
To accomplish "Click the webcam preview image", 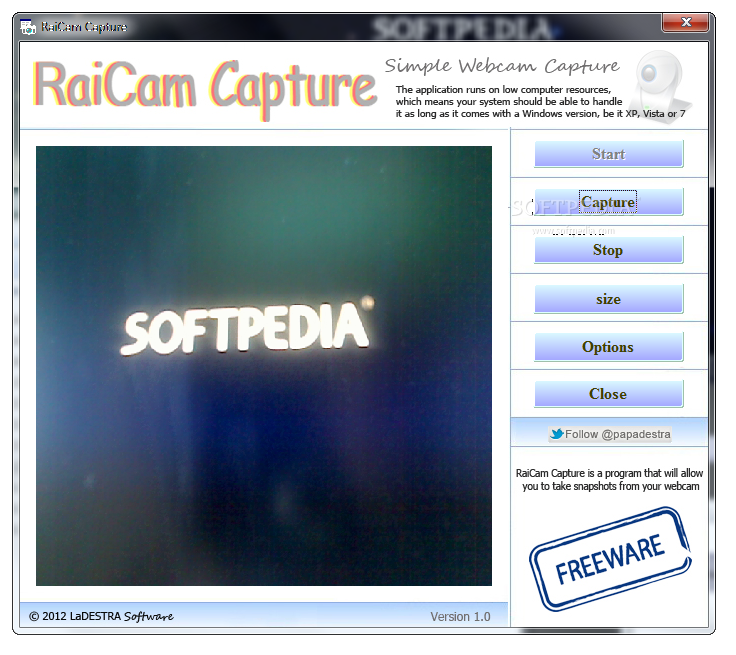I will (x=264, y=366).
